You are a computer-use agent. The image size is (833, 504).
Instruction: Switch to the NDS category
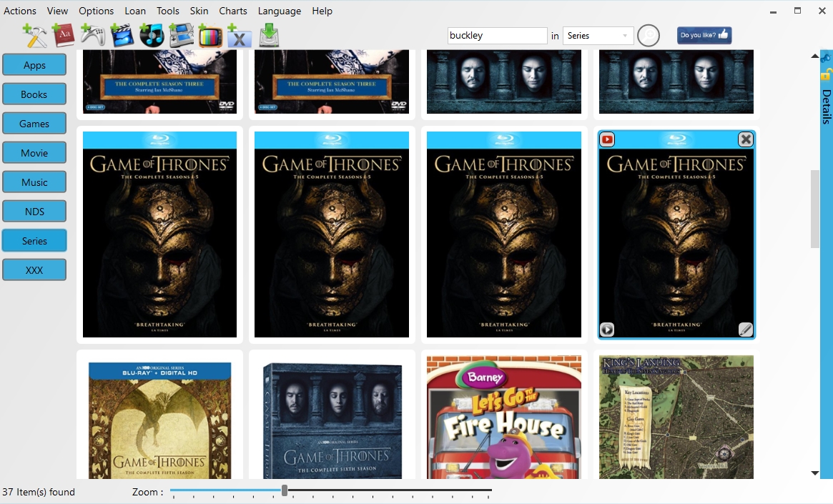[34, 211]
